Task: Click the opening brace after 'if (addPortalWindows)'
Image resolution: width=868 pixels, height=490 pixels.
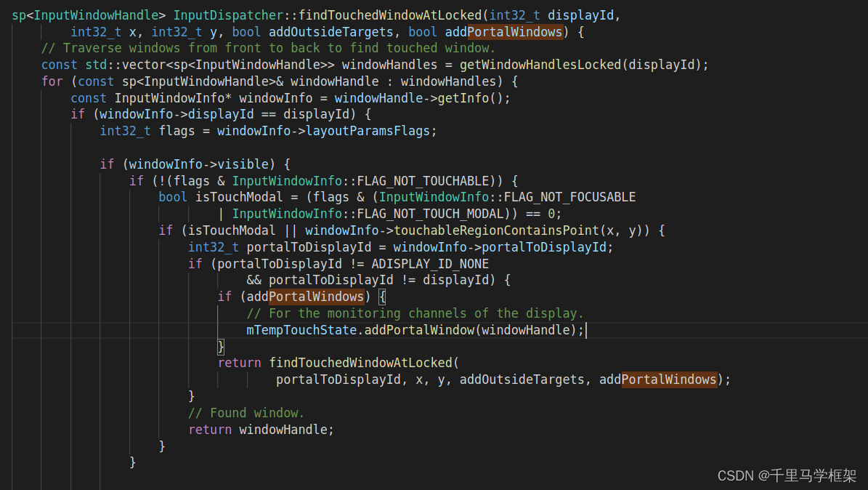Action: coord(382,297)
